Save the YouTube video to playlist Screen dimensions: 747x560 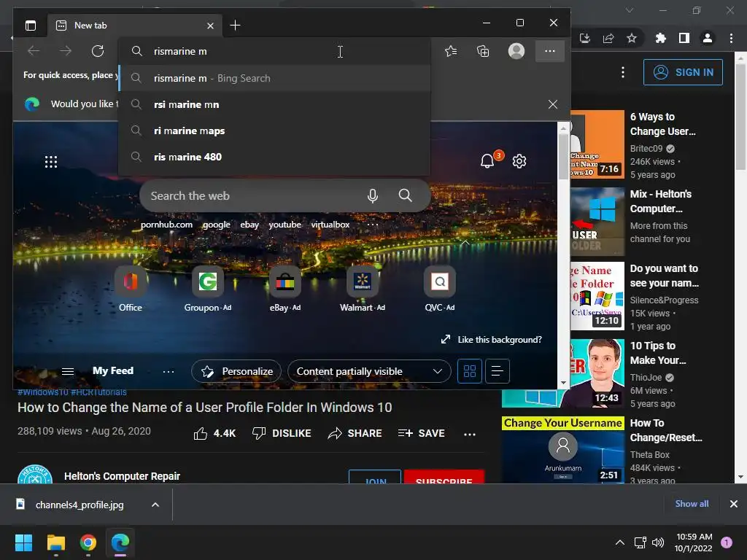[x=421, y=433]
